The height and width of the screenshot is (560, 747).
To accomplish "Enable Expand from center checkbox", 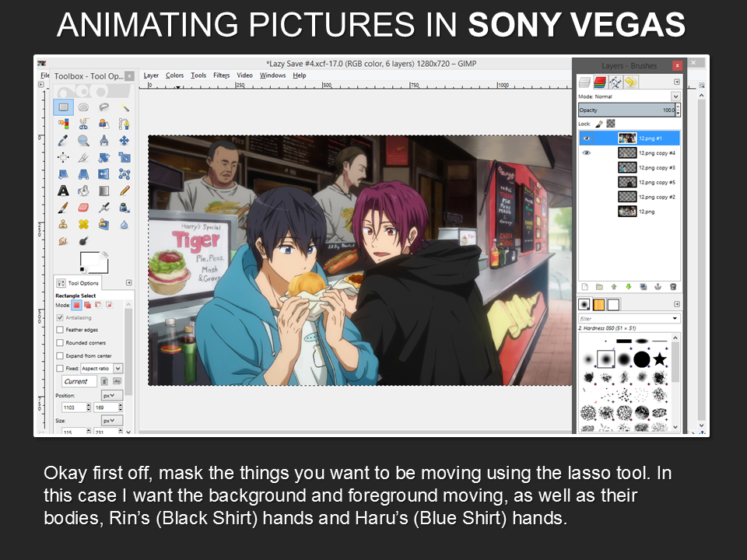I will tap(60, 355).
